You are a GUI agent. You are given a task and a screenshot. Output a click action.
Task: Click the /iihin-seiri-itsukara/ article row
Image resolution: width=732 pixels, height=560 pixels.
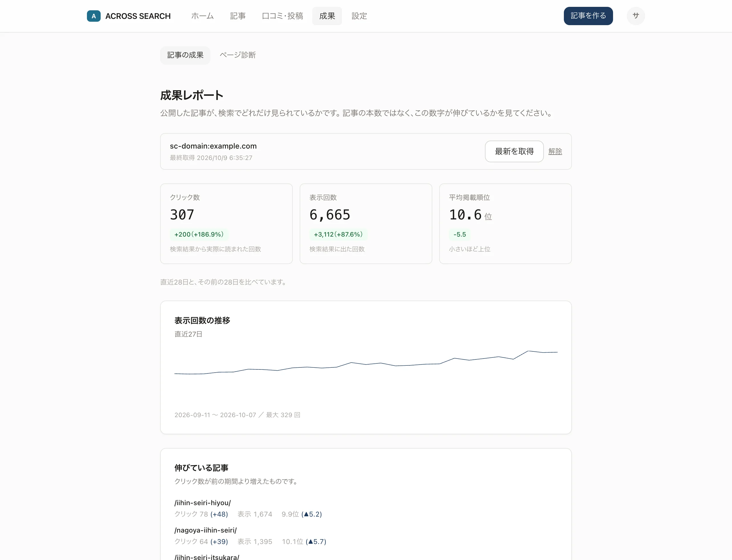[x=366, y=557]
